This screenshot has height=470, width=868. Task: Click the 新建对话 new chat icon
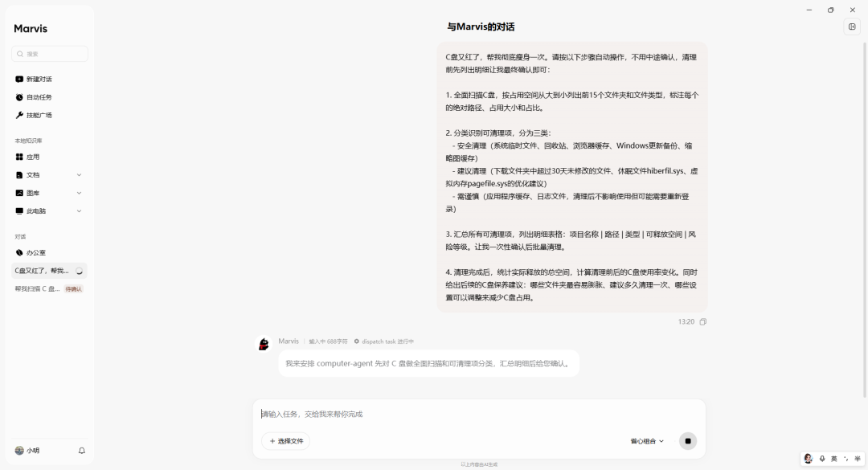point(19,80)
